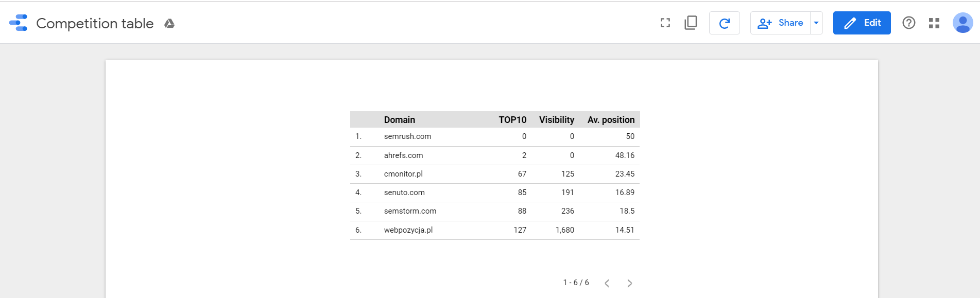This screenshot has height=298, width=980.
Task: Select the webpozycja.pl domain cell
Action: pyautogui.click(x=408, y=230)
